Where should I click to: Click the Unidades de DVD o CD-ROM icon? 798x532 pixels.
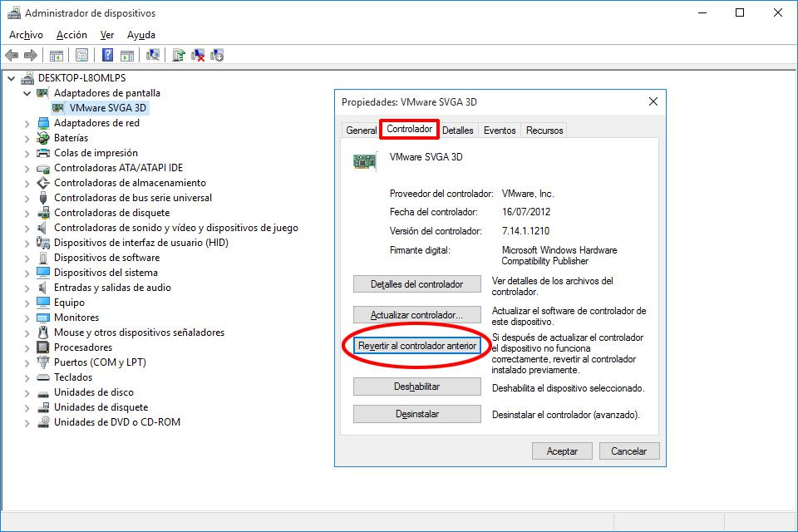tap(42, 422)
